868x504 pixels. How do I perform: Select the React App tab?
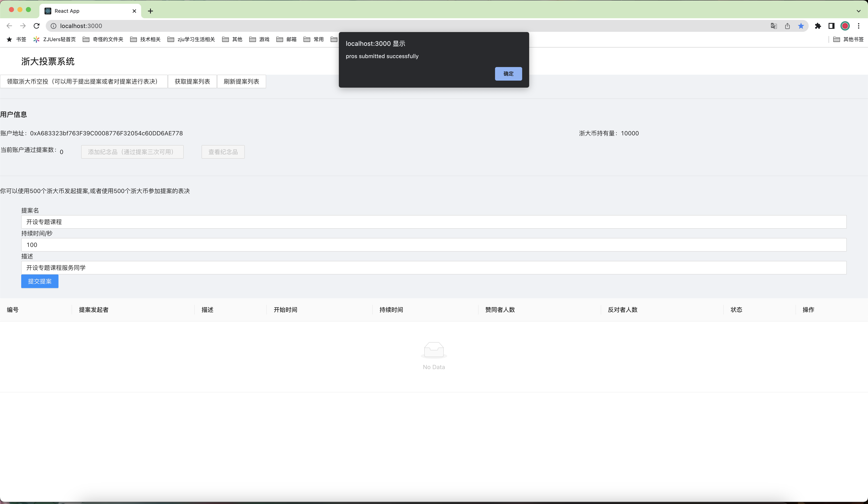[90, 11]
